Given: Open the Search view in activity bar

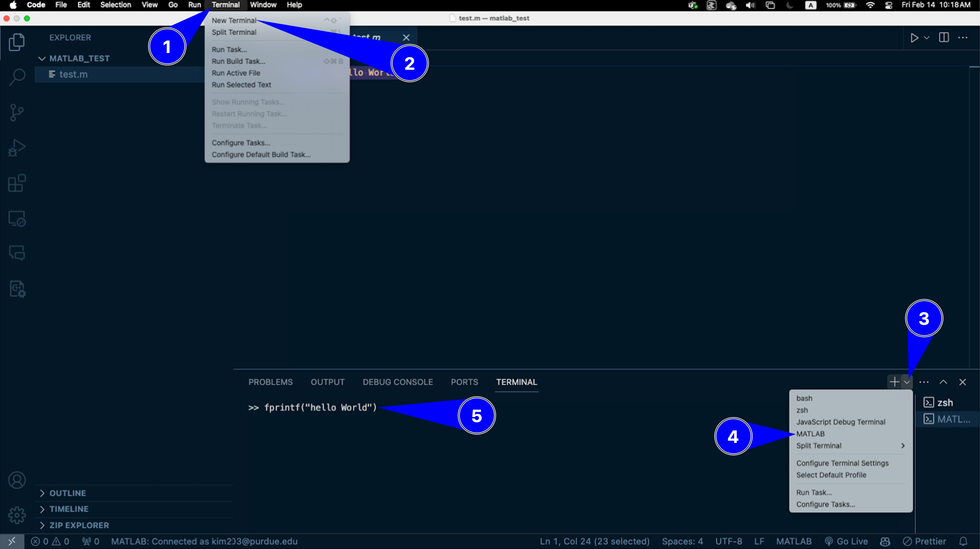Looking at the screenshot, I should 17,77.
